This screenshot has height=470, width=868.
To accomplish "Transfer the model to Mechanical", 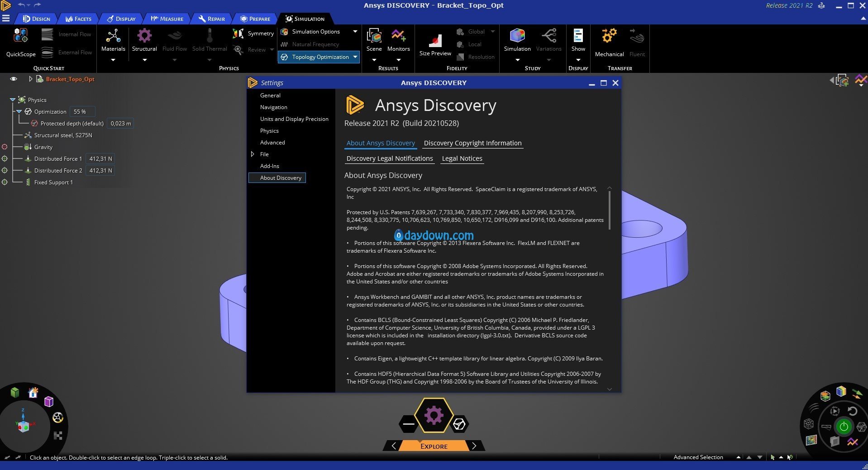I will 609,42.
